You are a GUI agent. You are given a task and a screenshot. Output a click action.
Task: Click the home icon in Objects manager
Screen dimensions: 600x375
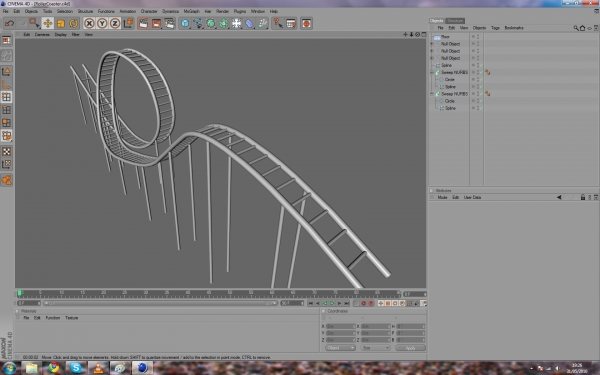(582, 28)
